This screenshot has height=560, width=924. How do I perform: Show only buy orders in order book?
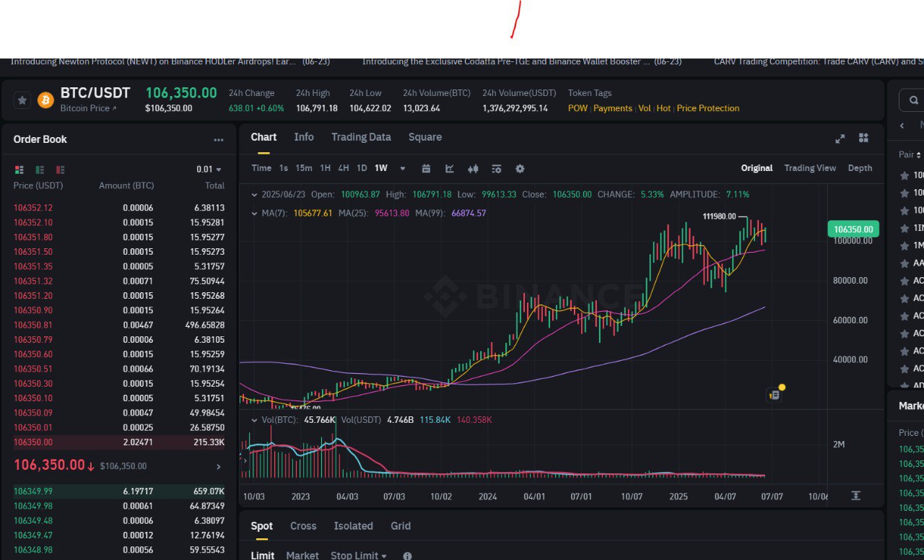40,170
